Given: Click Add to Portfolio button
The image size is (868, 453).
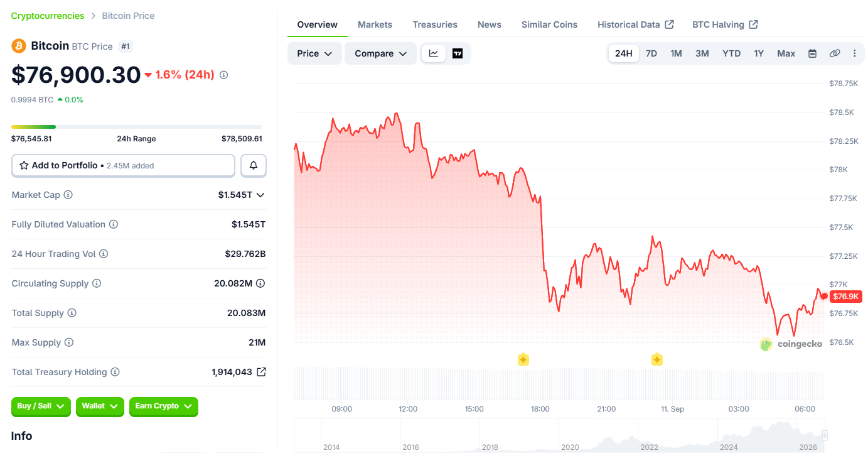Looking at the screenshot, I should coord(123,165).
